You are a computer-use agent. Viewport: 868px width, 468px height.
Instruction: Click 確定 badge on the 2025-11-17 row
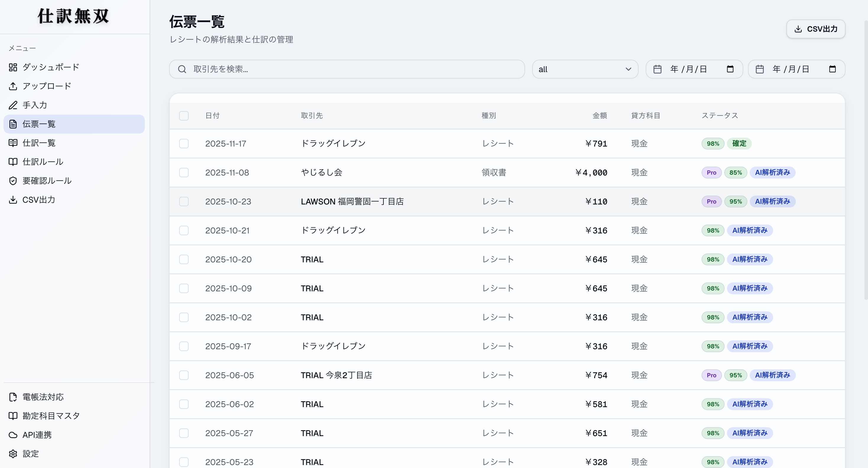pos(739,144)
